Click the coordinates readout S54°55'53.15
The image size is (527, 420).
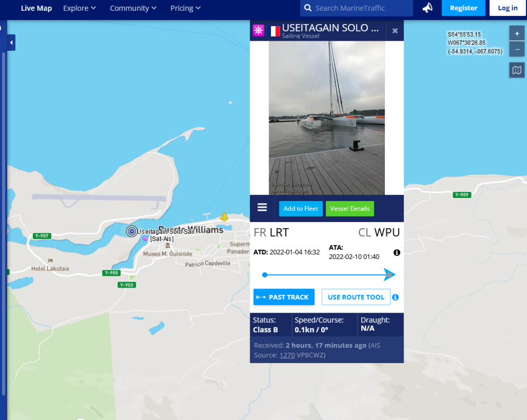(x=464, y=34)
